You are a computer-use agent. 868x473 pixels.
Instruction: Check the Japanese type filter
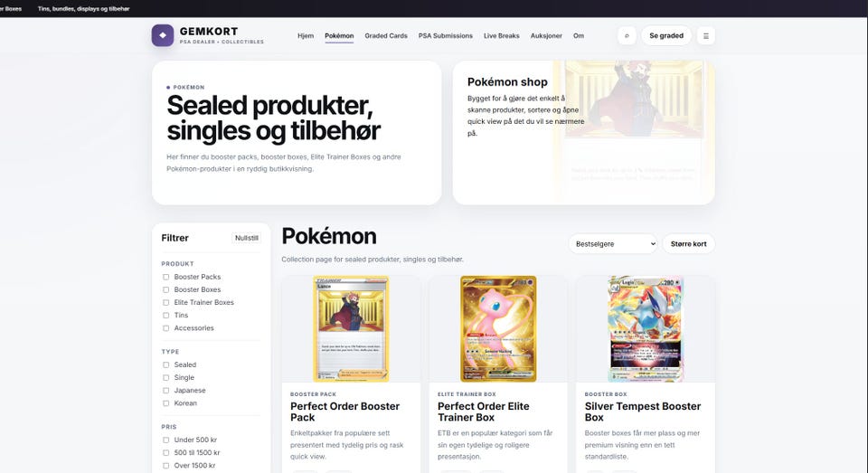pyautogui.click(x=165, y=391)
